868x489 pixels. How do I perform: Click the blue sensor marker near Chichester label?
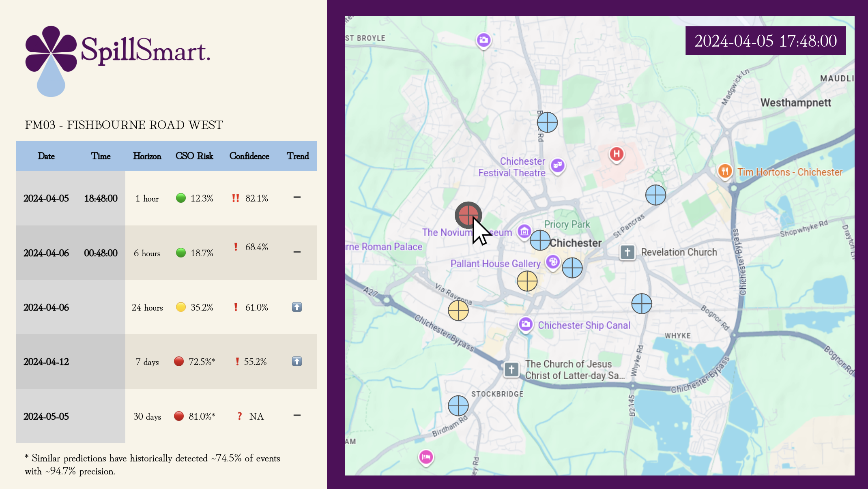[540, 240]
